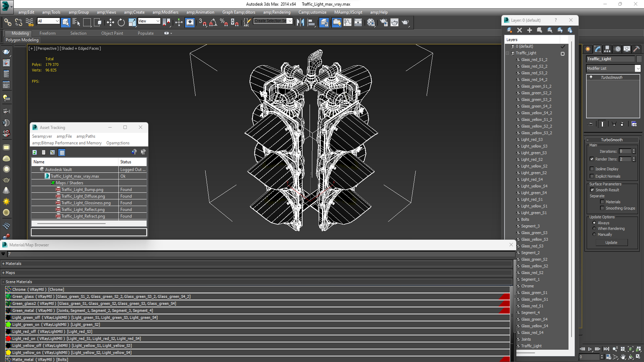Enable Isoline Display in TurboSmooth

(x=592, y=168)
